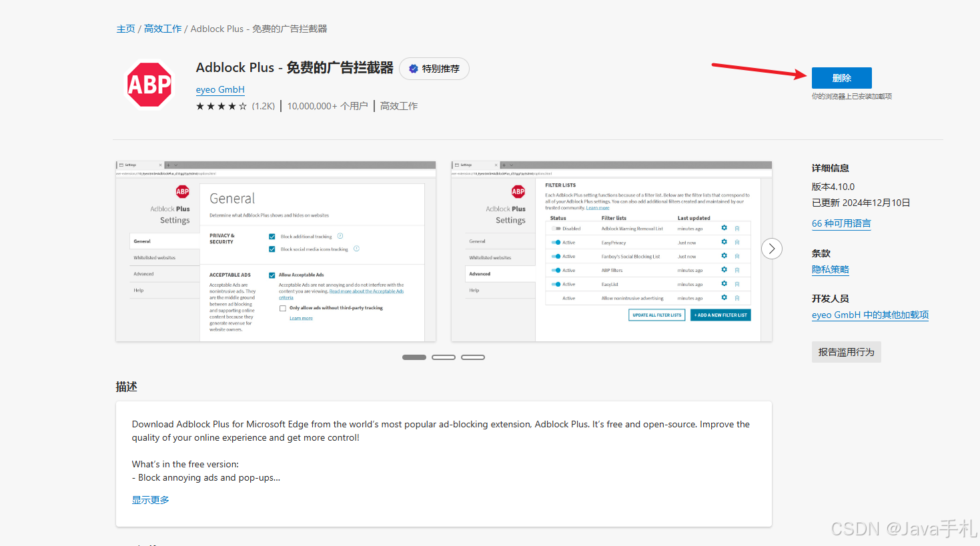Open eyeo GmbH 中的其他加载项 link
This screenshot has height=546, width=980.
(x=870, y=315)
